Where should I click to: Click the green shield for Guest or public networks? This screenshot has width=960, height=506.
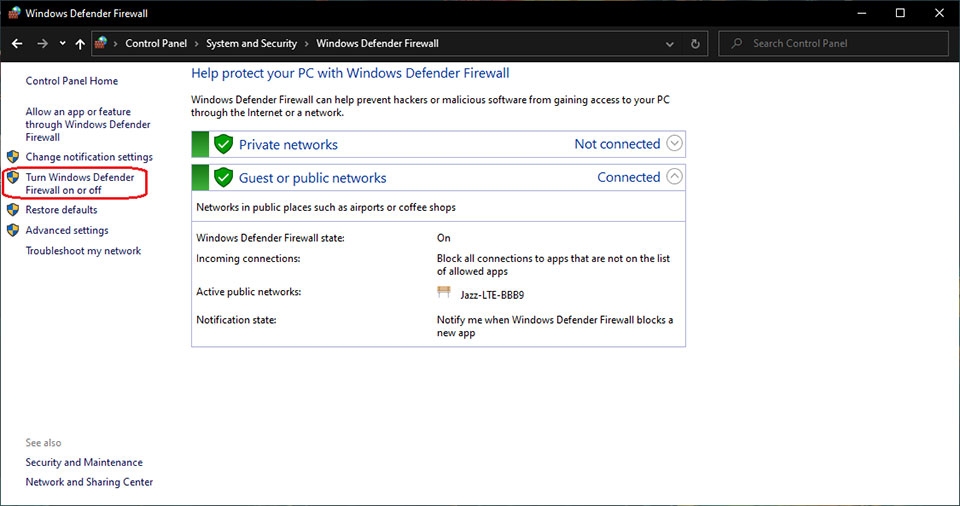[224, 178]
